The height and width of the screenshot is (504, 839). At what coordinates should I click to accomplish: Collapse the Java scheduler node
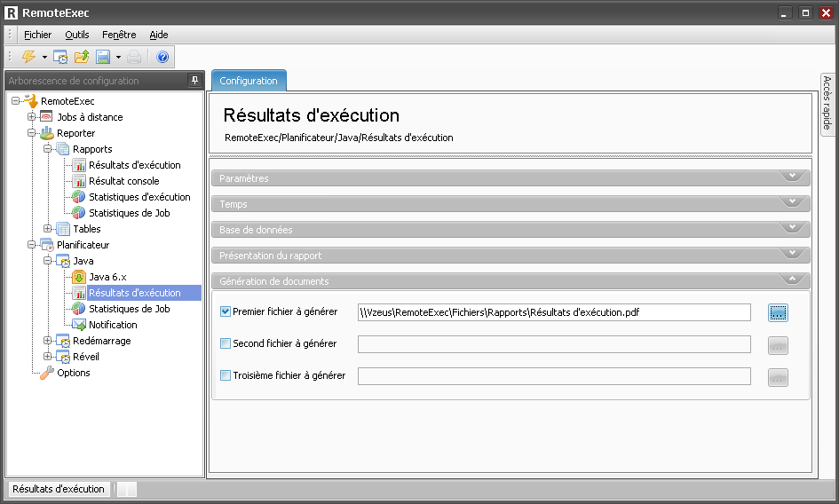48,261
